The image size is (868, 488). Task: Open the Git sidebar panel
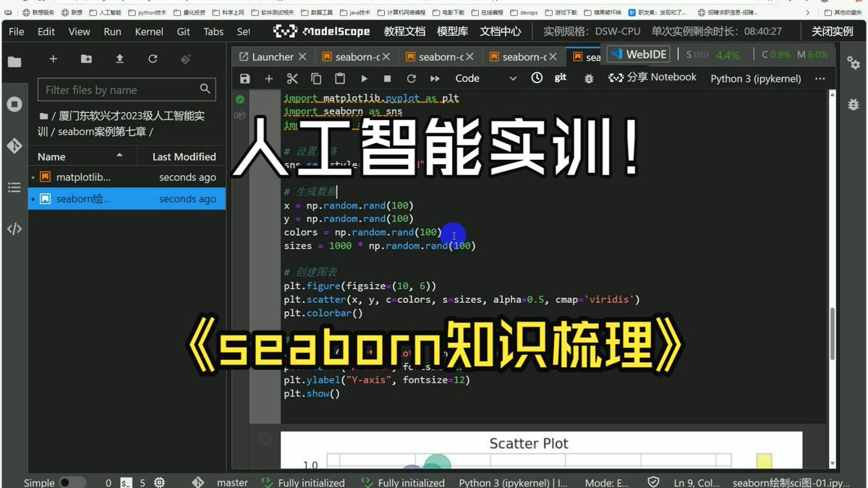pos(14,145)
